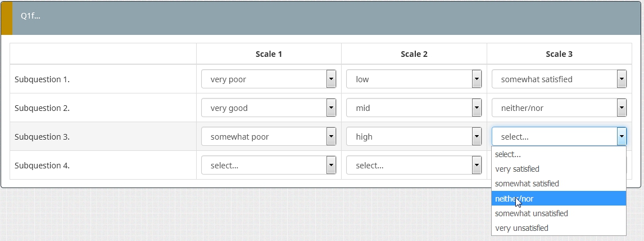This screenshot has height=241, width=644.
Task: Open Subquestion 1 Scale 2 'low' dropdown
Action: [x=414, y=79]
